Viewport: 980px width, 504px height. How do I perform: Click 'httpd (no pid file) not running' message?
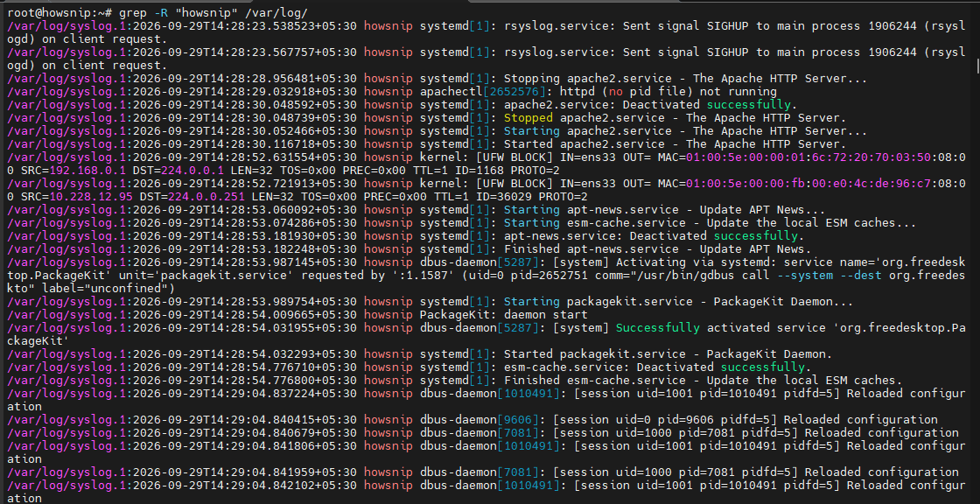click(x=668, y=91)
